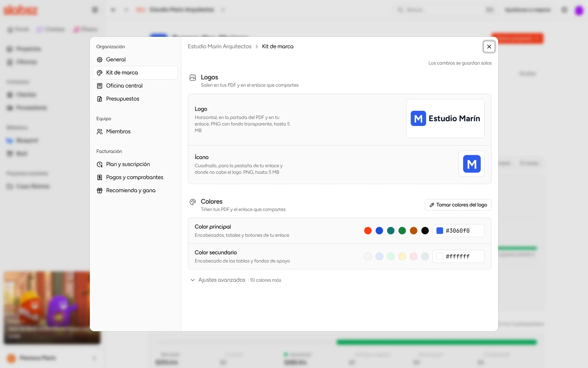
Task: Go to Presupuestos settings
Action: 135,99
